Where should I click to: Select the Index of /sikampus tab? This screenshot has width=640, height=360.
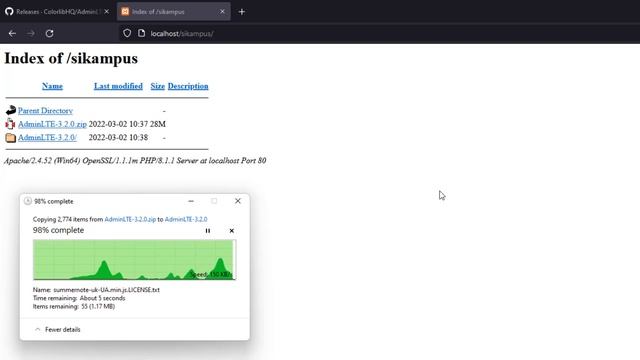pyautogui.click(x=173, y=12)
